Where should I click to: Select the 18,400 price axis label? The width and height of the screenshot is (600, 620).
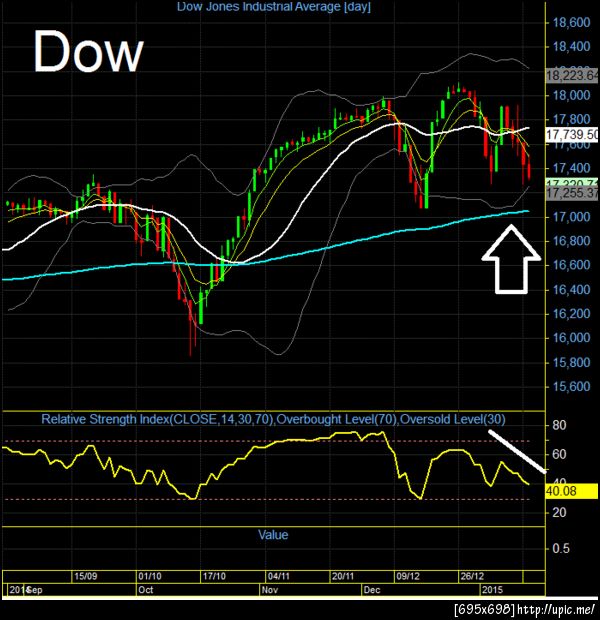pos(571,47)
